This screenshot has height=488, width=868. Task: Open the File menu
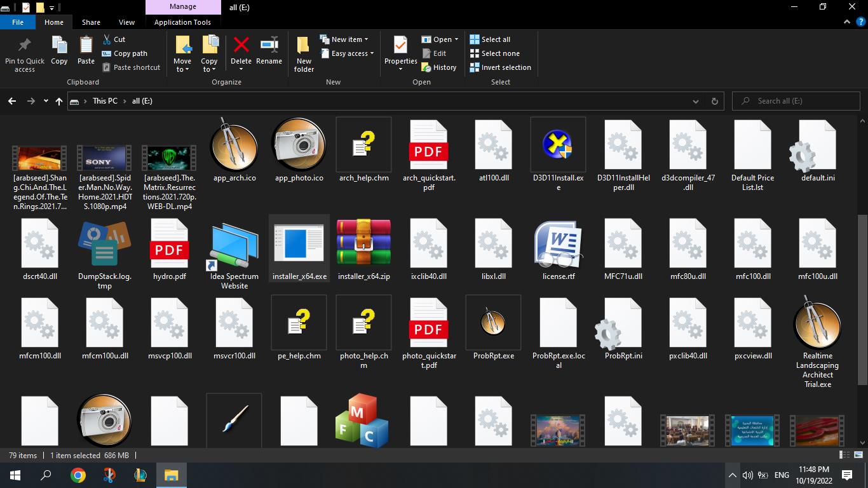click(18, 22)
